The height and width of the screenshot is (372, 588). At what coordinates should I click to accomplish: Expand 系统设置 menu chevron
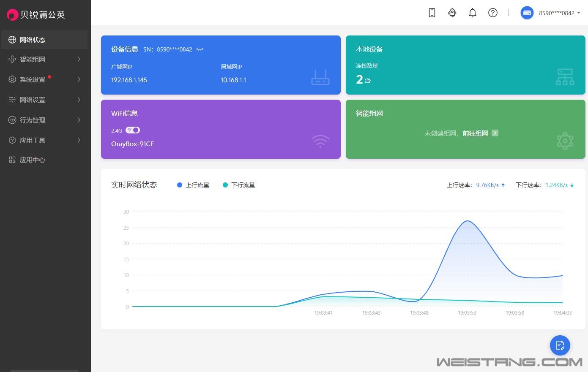point(79,79)
